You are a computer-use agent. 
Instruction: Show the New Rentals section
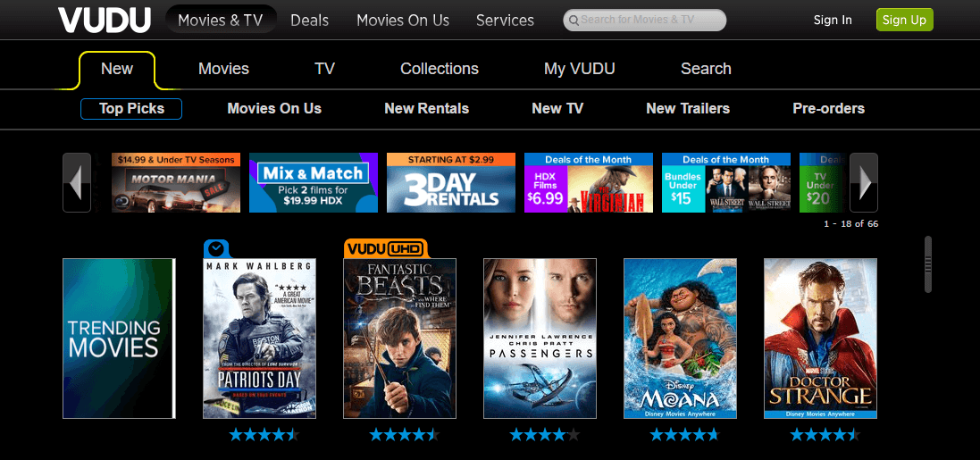pos(427,109)
